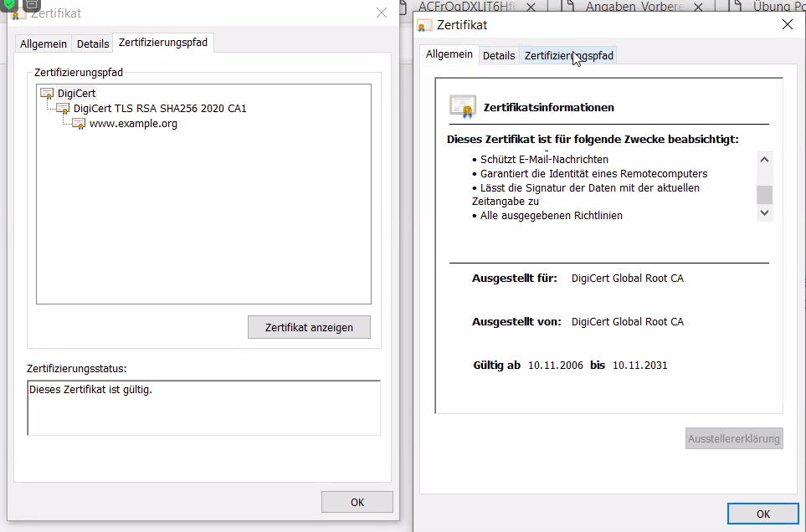Click the Angaben_Vorbere tab document icon
The width and height of the screenshot is (806, 532).
tap(567, 7)
